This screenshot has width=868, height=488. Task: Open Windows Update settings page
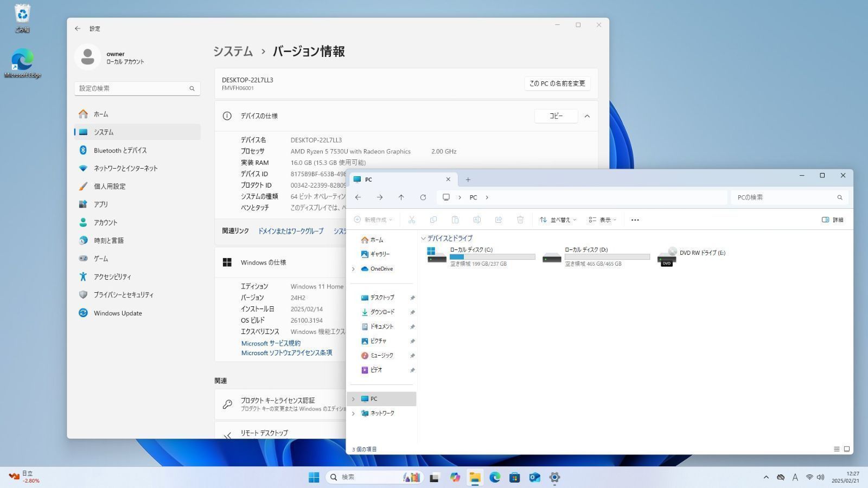tap(137, 313)
